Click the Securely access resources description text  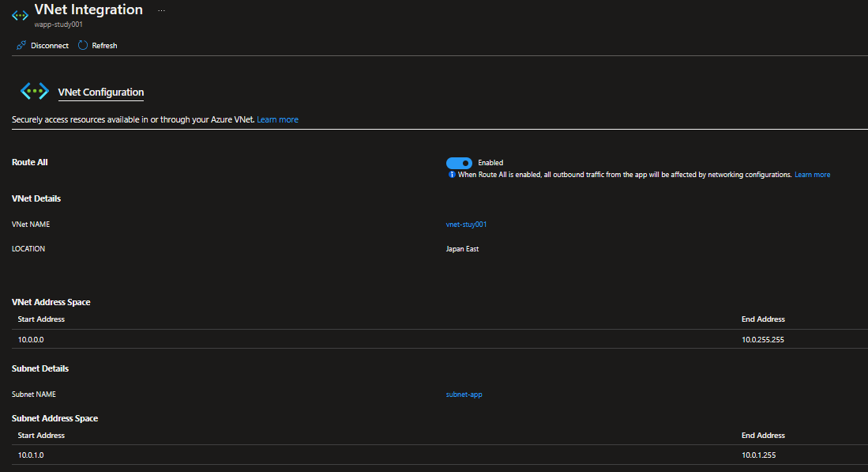(133, 119)
